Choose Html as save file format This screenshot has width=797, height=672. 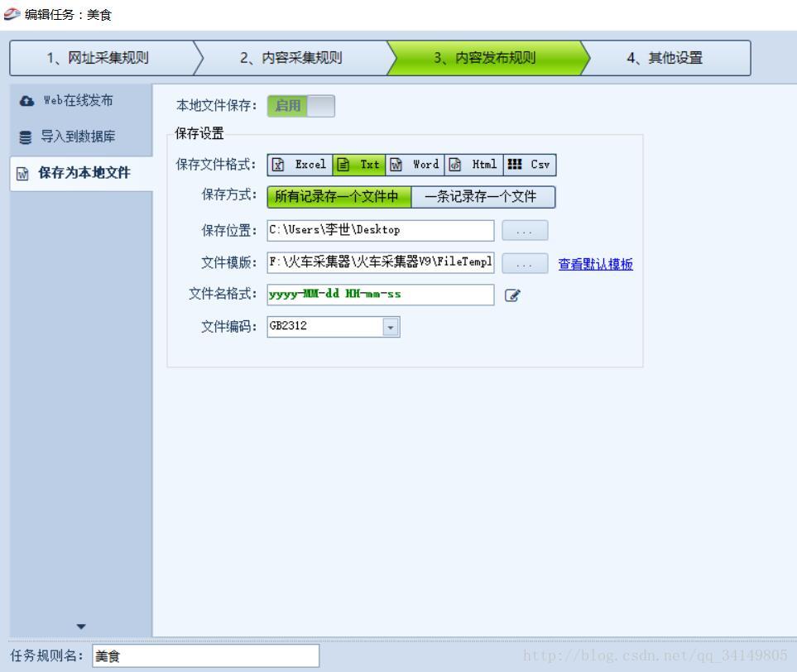[x=473, y=165]
